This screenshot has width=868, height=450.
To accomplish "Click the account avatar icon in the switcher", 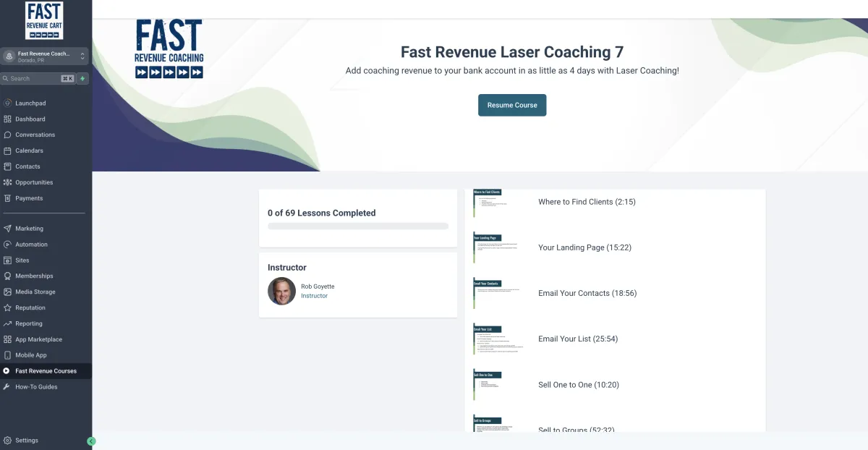I will [x=9, y=56].
